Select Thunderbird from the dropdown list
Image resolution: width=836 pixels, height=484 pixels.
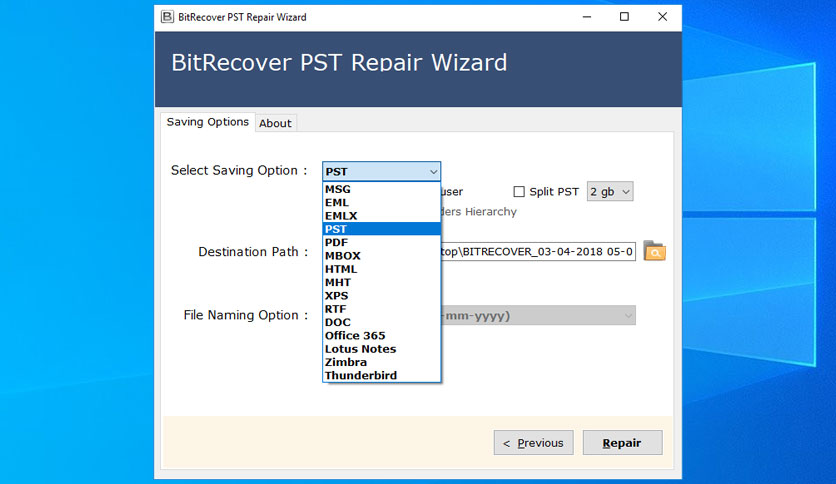pyautogui.click(x=381, y=375)
